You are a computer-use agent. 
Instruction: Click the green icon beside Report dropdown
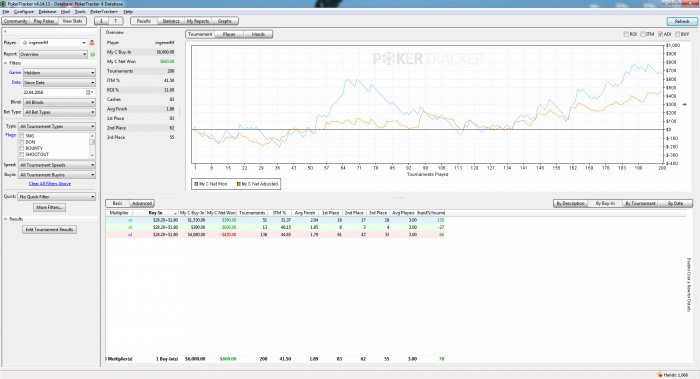(93, 54)
